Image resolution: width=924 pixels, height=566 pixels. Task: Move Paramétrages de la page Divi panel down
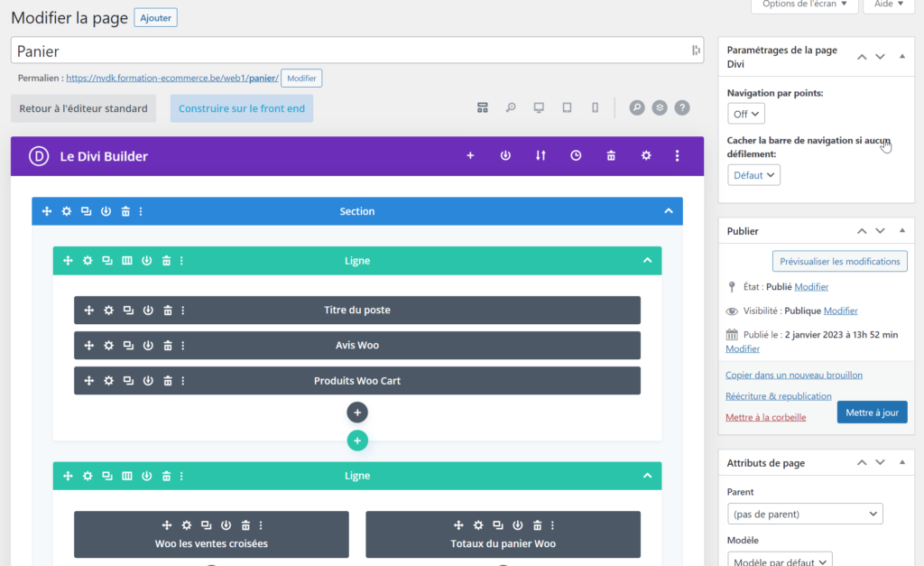point(880,57)
